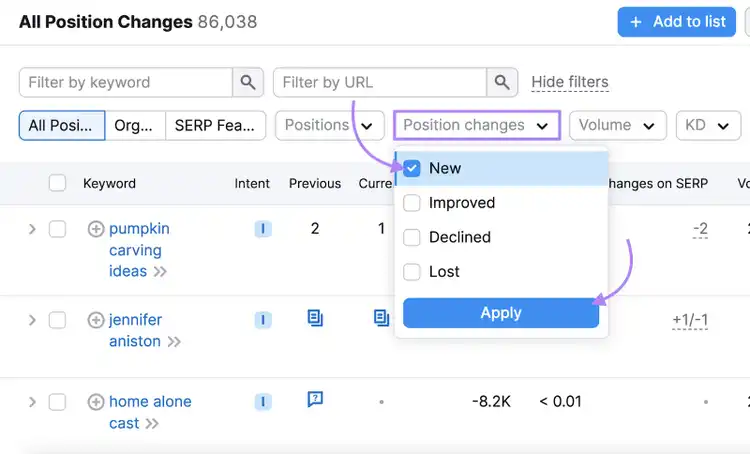Select the pumpkin carving ideas row checkbox
The image size is (750, 454).
(57, 229)
